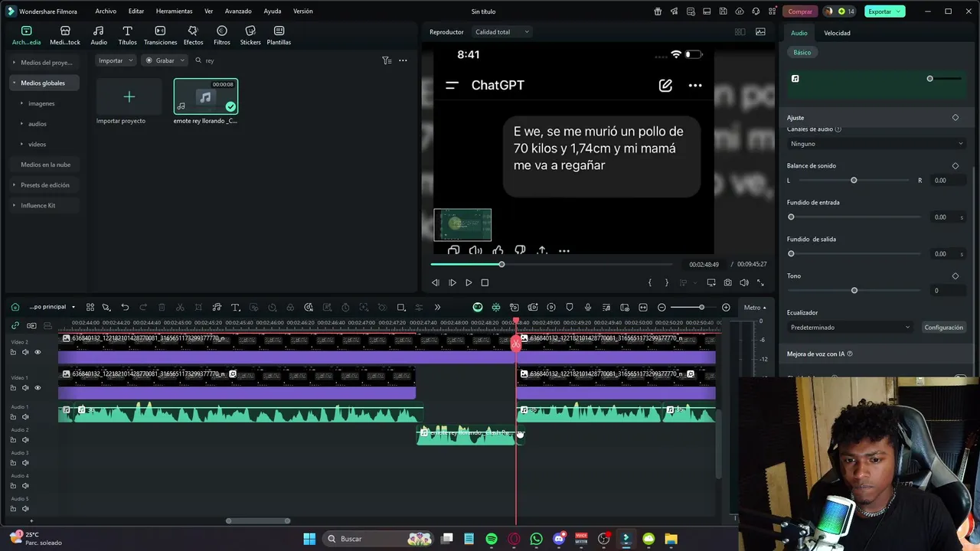This screenshot has height=551, width=980.
Task: Click the zoom out minus icon
Action: click(661, 308)
